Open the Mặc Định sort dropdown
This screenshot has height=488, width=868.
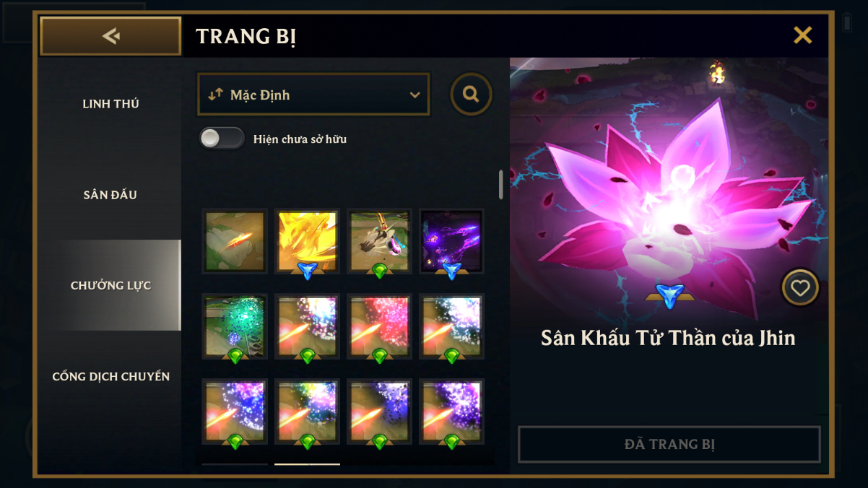tap(313, 95)
